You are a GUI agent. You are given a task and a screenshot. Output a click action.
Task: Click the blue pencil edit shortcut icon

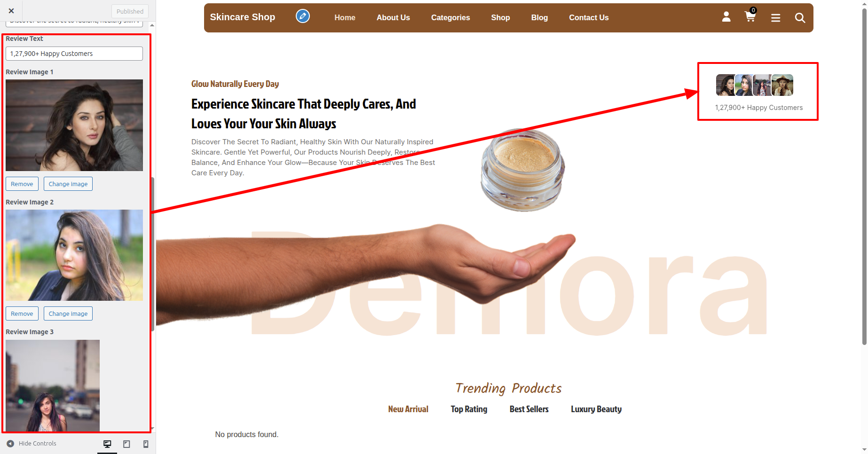pos(303,16)
